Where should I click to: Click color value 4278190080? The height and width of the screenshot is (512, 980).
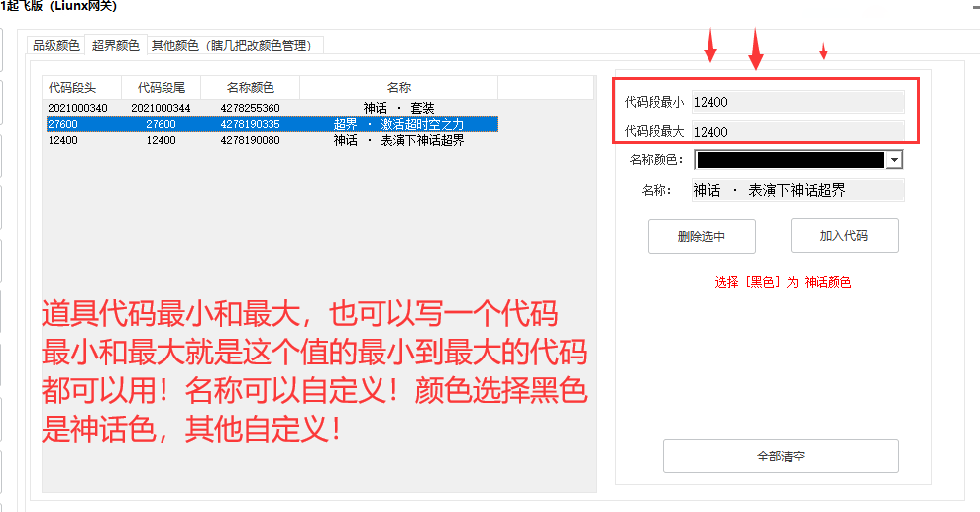[x=250, y=140]
